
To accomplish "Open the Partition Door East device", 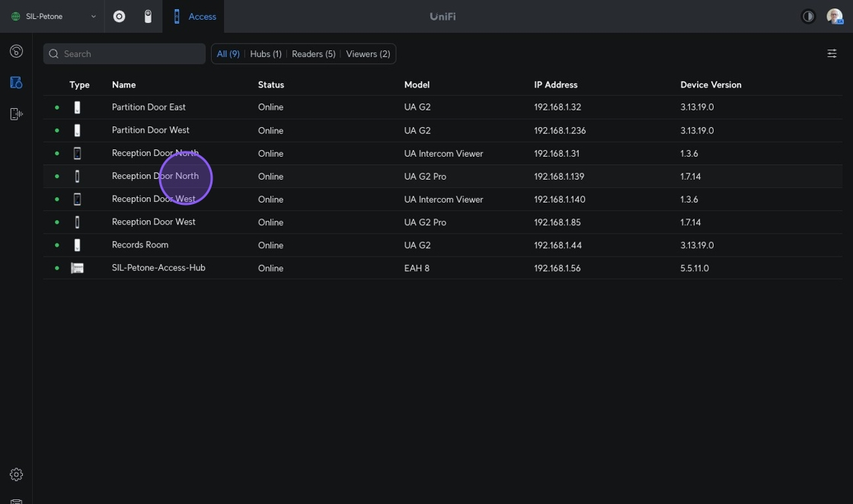I will [149, 107].
